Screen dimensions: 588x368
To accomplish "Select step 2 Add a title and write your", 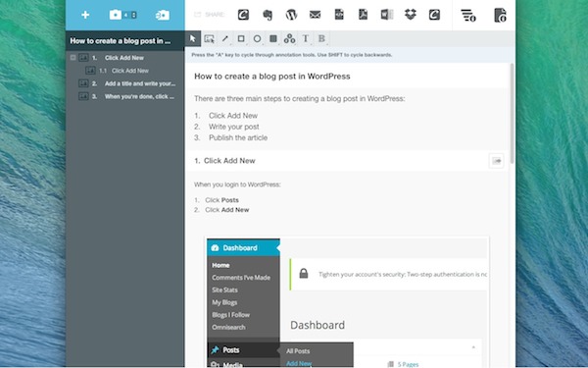I will pos(140,83).
